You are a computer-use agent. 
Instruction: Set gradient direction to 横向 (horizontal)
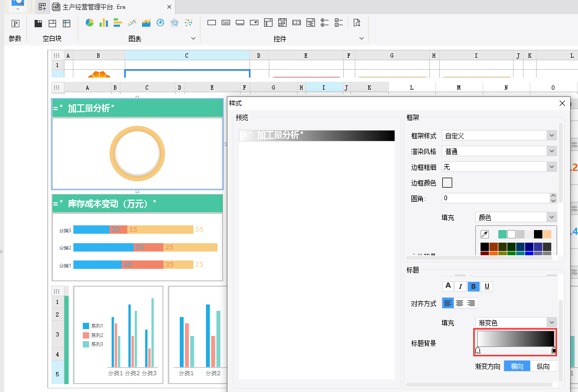[517, 366]
